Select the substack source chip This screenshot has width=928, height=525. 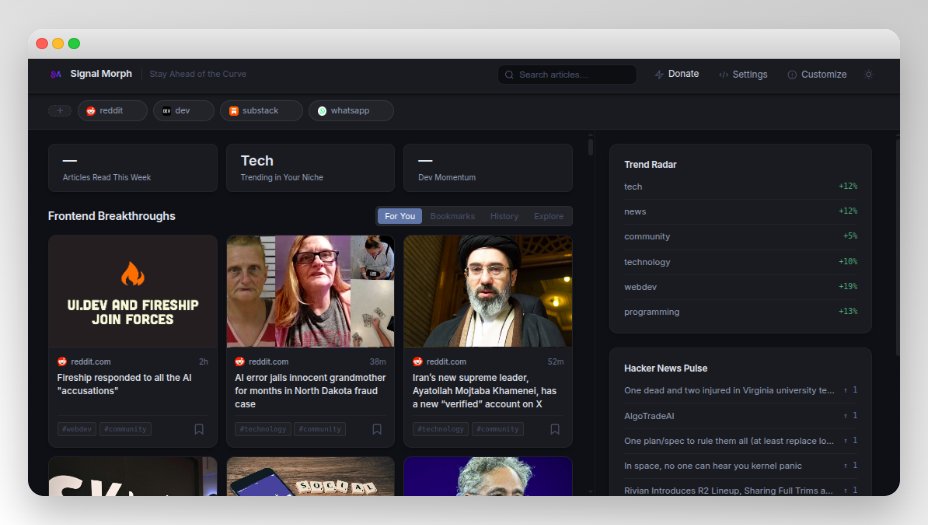pyautogui.click(x=261, y=111)
